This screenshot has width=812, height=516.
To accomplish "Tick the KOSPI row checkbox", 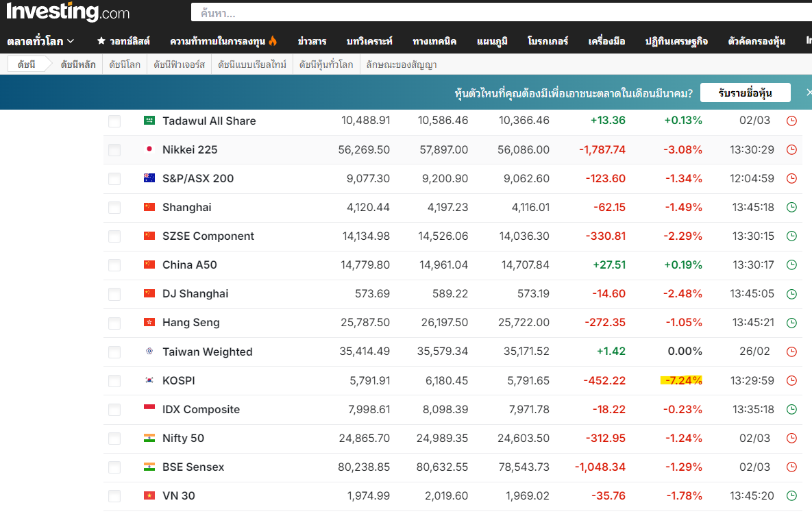I will (x=114, y=381).
